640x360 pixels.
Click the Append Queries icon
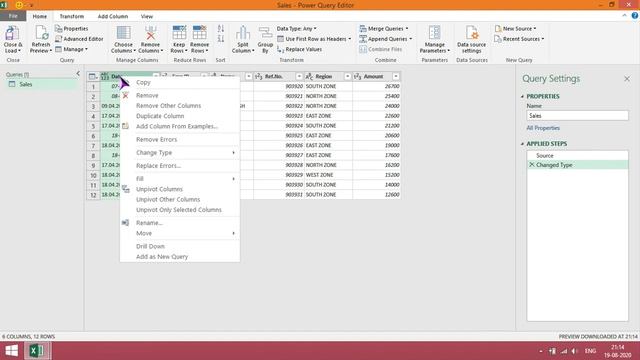tap(363, 39)
